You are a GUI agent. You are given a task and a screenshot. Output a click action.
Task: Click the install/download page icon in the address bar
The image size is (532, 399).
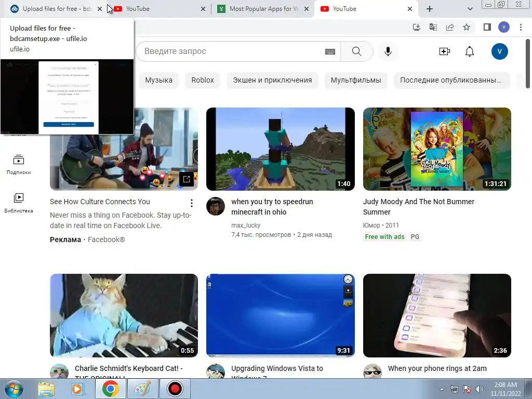[x=416, y=27]
